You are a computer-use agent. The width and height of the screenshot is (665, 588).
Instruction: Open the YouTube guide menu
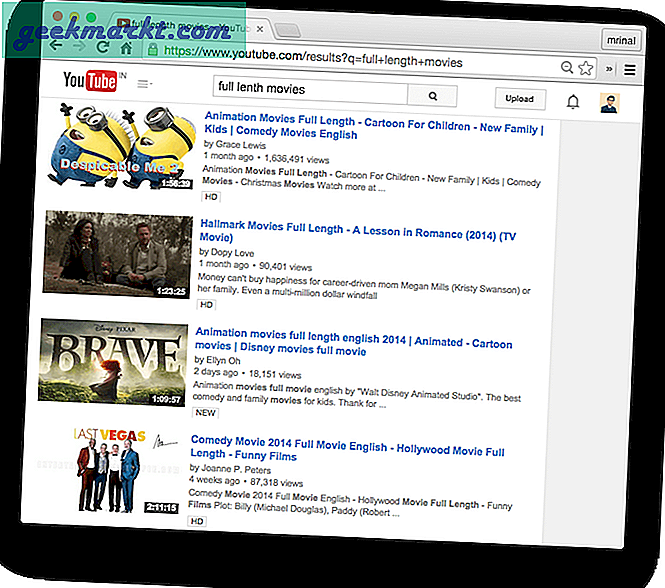coord(144,84)
